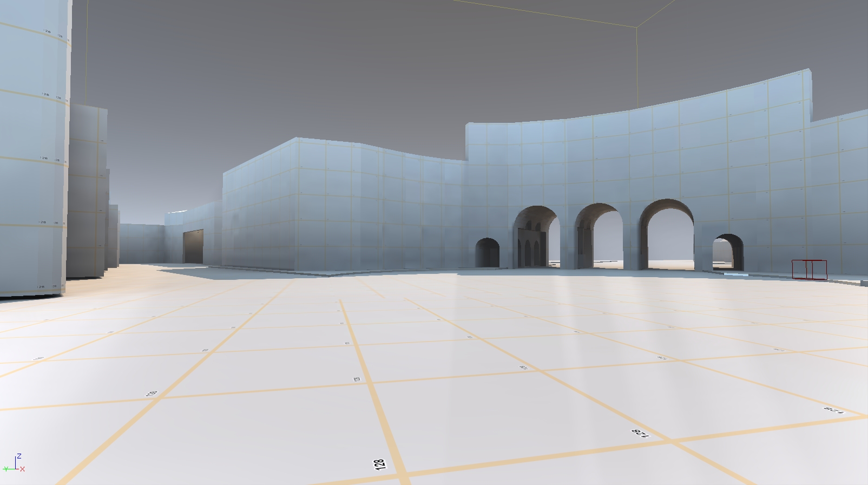The height and width of the screenshot is (485, 868).
Task: Select the red wireframe box entity
Action: tap(809, 270)
